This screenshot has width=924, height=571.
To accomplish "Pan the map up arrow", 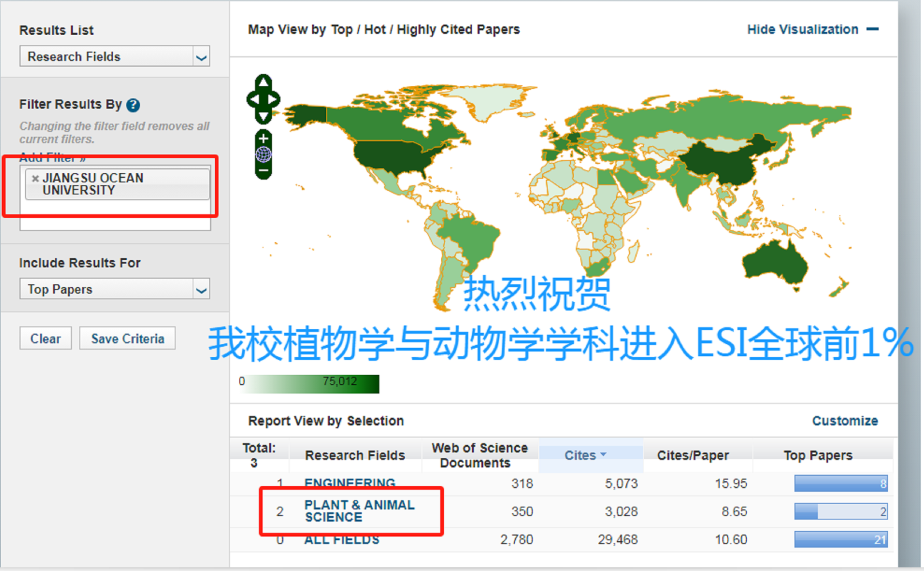I will click(263, 83).
